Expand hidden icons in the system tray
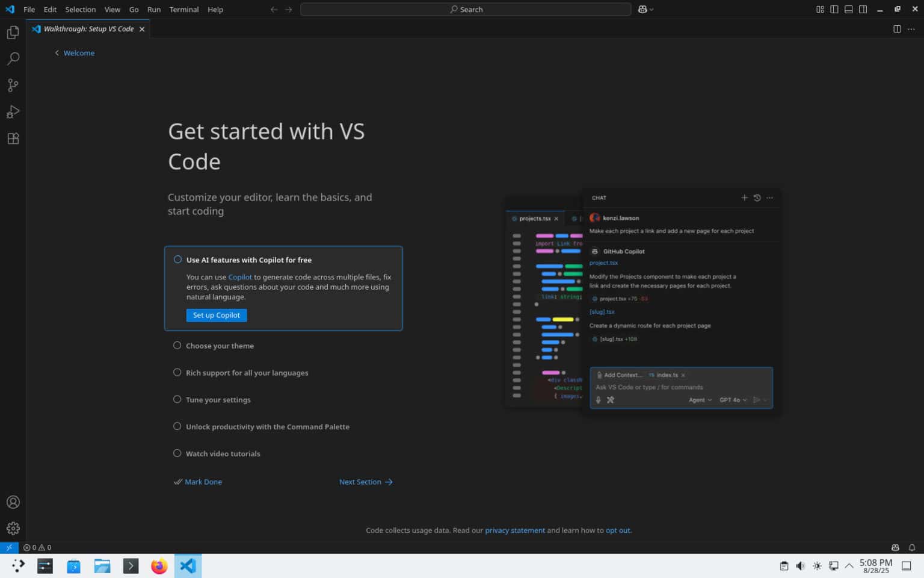924x578 pixels. [848, 566]
